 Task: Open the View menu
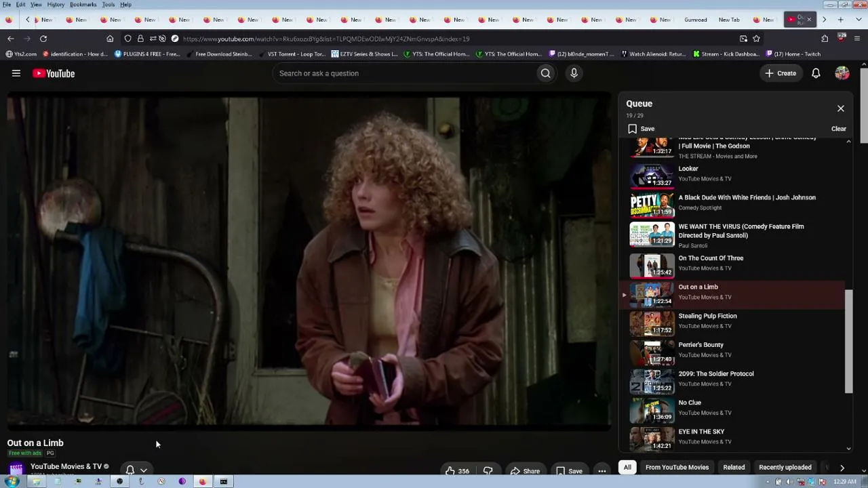tap(36, 5)
